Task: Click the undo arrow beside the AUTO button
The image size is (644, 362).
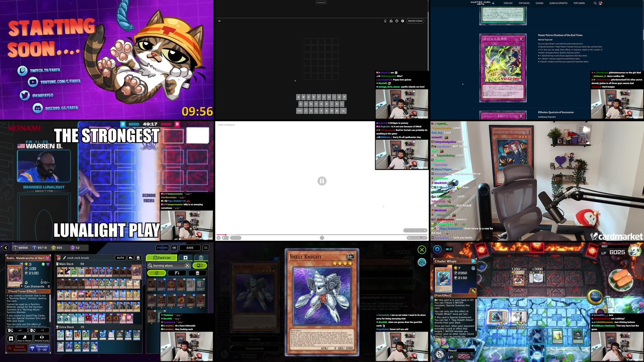Action: pyautogui.click(x=131, y=258)
